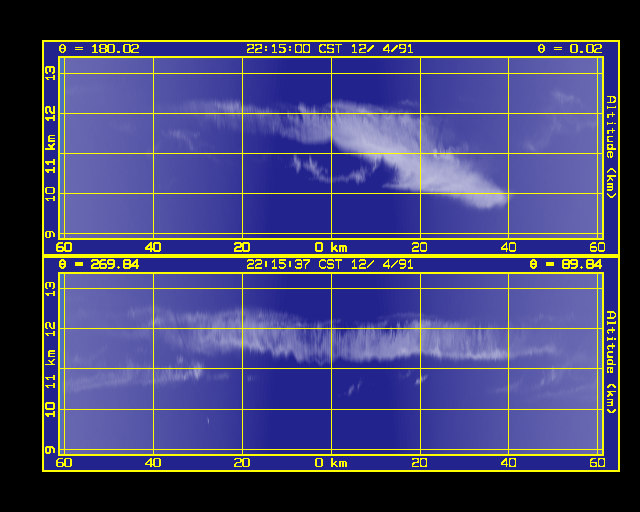Select the θ = 180.02 label in top panel
The image size is (640, 512).
pyautogui.click(x=99, y=49)
